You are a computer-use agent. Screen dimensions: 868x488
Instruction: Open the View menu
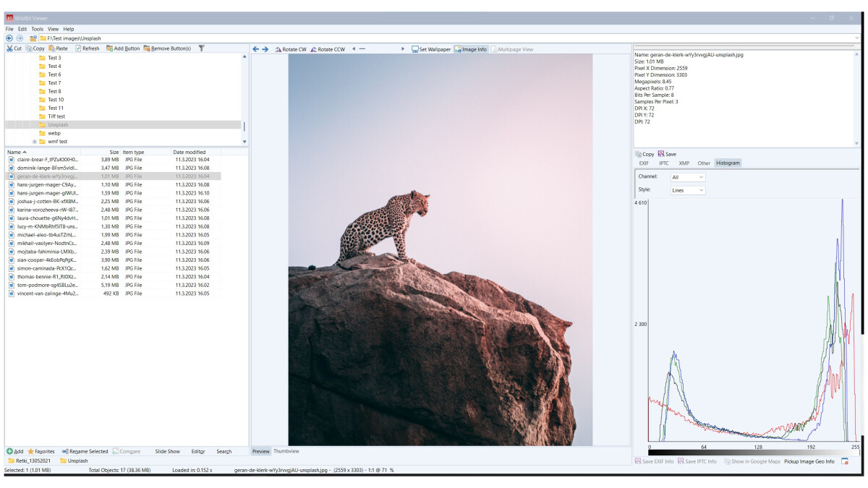tap(54, 29)
